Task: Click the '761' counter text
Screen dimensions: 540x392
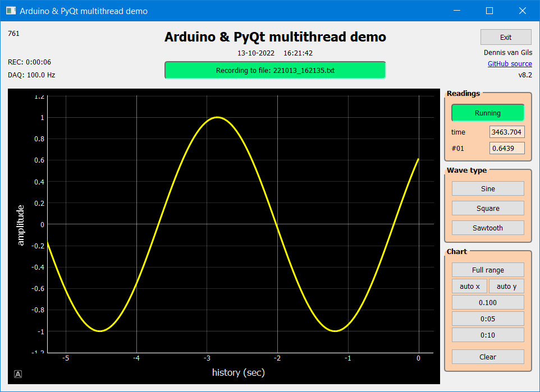Action: point(13,34)
